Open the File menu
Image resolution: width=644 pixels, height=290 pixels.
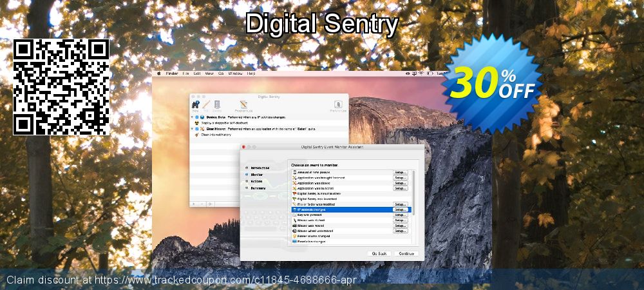[185, 73]
